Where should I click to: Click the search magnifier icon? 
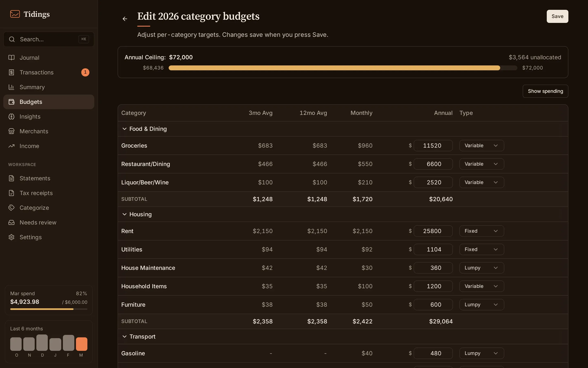(x=12, y=39)
